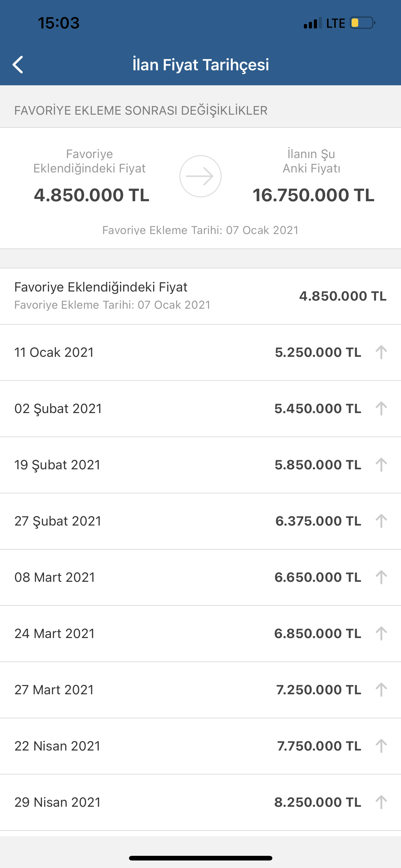
Task: Tap the current price 16.750.000 TL
Action: pyautogui.click(x=314, y=195)
